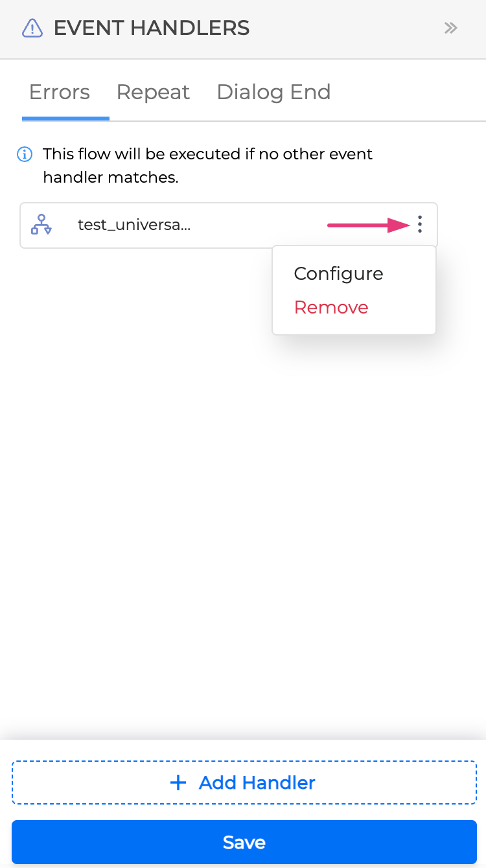Select the Dialog End tab
Viewport: 486px width, 868px height.
(x=273, y=93)
